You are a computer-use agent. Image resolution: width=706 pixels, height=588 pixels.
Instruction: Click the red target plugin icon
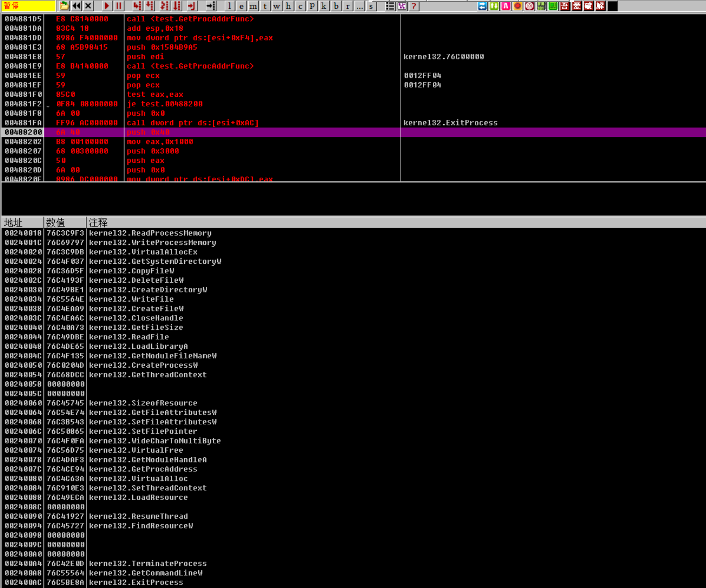[529, 6]
